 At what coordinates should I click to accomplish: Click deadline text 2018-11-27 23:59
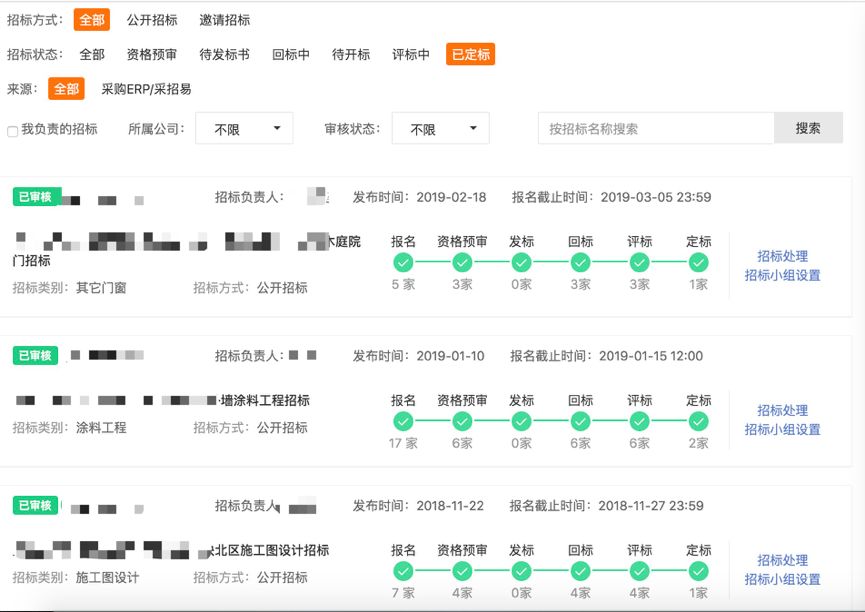pyautogui.click(x=651, y=505)
